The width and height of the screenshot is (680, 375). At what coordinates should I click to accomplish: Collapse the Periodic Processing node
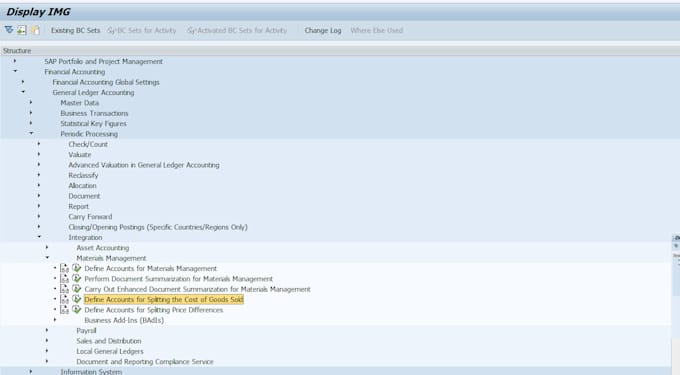(x=31, y=134)
